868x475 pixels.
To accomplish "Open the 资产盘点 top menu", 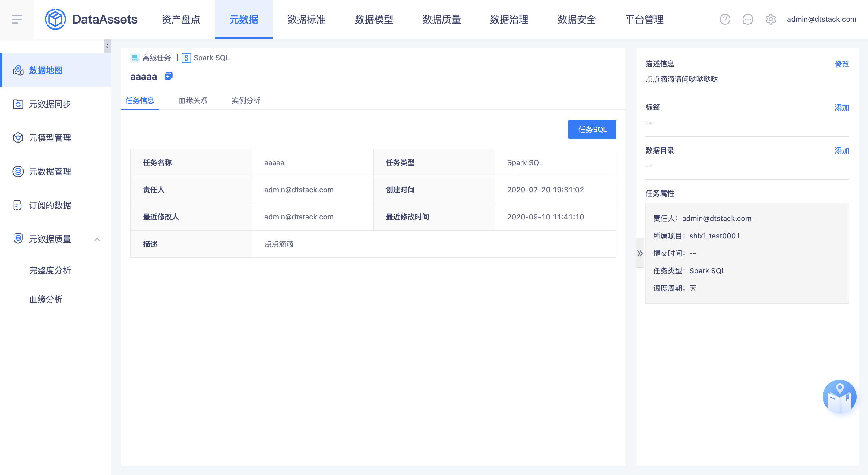I will (181, 19).
